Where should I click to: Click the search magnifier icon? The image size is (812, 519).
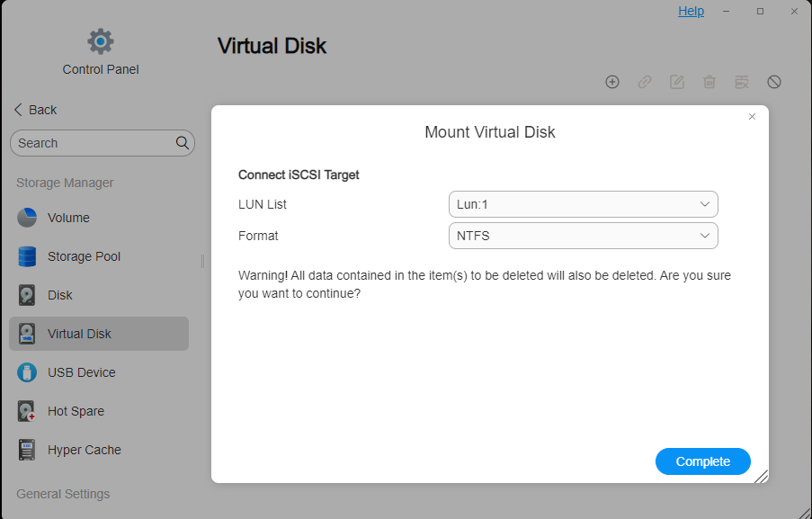tap(183, 143)
